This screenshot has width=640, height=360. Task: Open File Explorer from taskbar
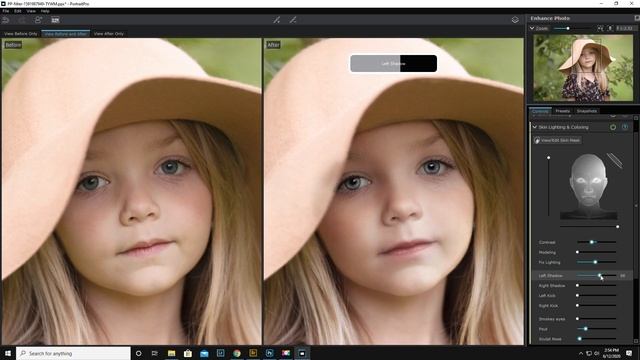tap(171, 353)
